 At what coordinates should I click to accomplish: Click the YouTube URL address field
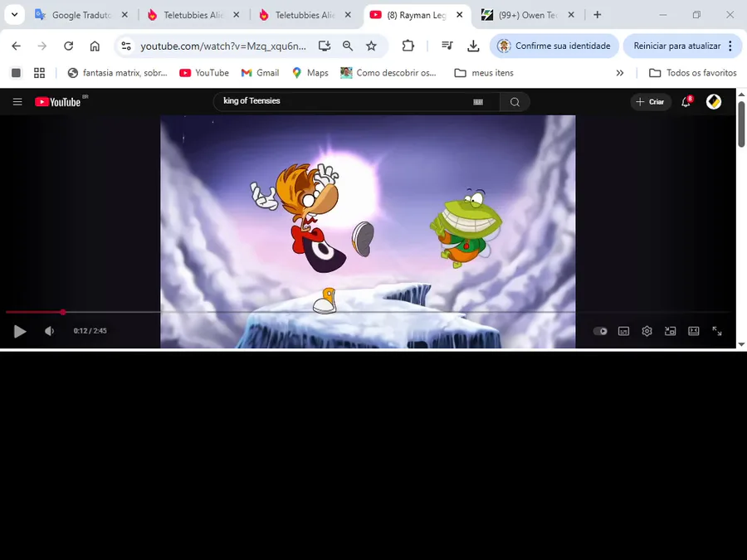tap(223, 46)
